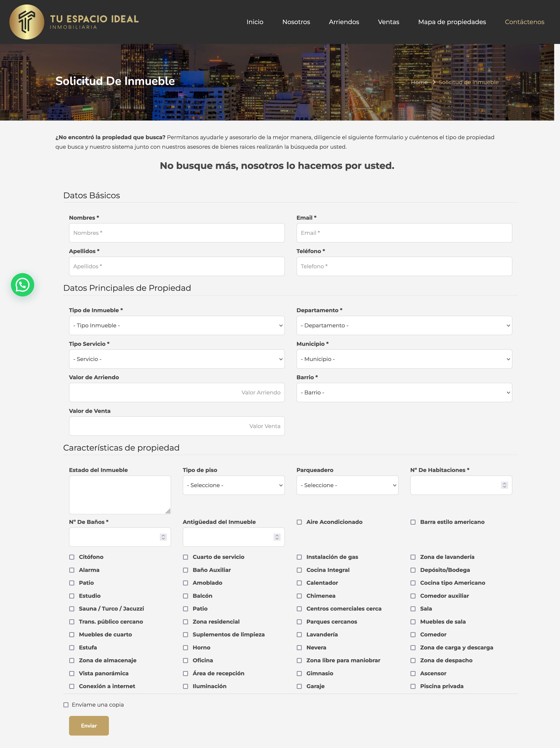Open the WhatsApp chat floating icon

[22, 285]
